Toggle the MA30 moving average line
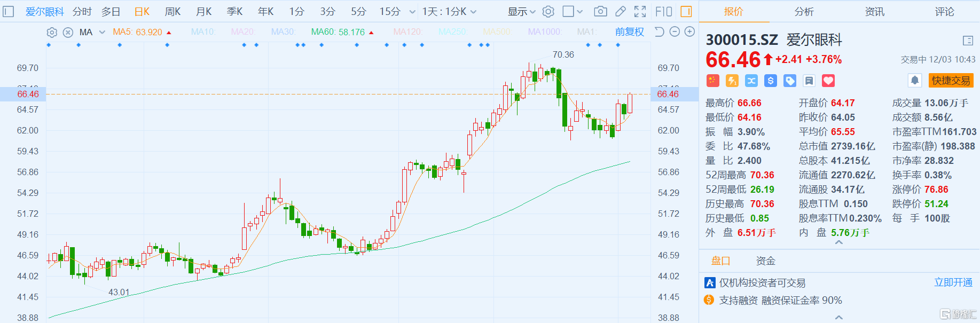980x323 pixels. 284,32
